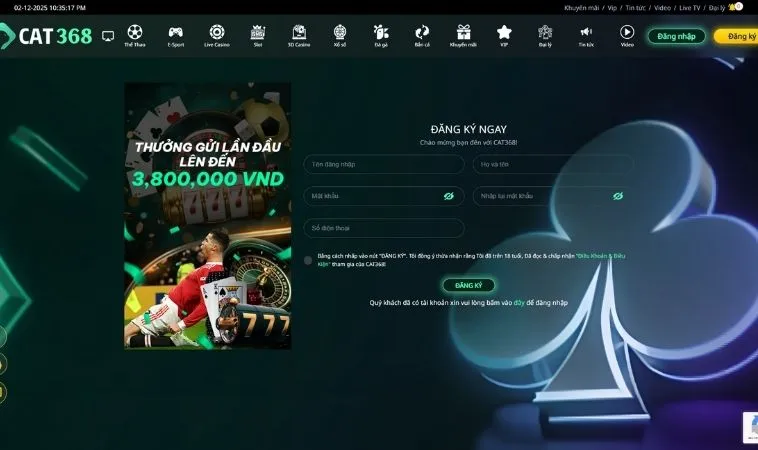
Task: Open the Live TV link in top bar
Action: pos(690,7)
